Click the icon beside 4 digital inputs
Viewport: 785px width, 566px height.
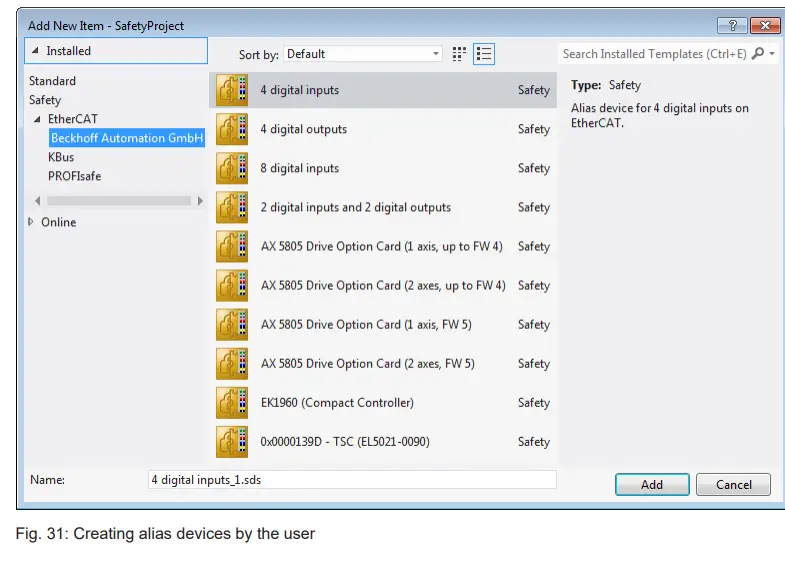click(232, 90)
